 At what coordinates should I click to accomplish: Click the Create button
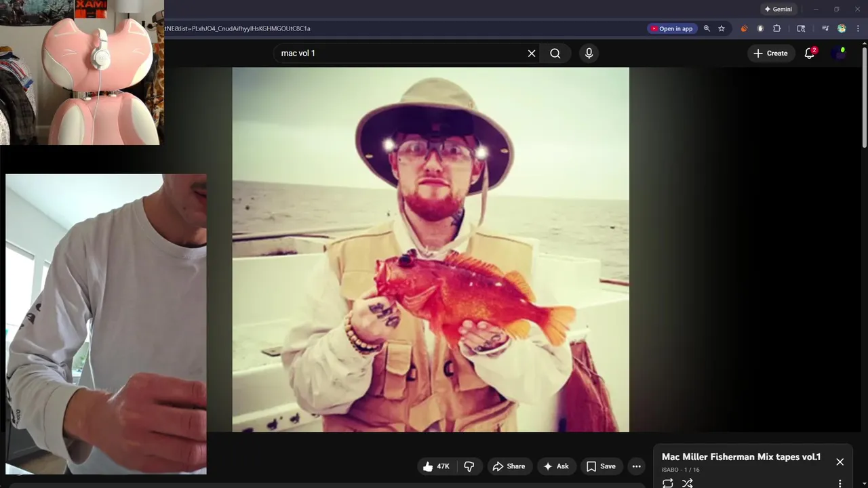pos(771,54)
